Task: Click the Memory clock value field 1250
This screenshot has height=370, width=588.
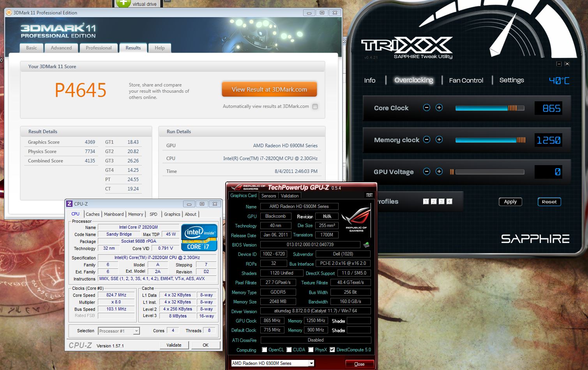Action: (x=548, y=140)
